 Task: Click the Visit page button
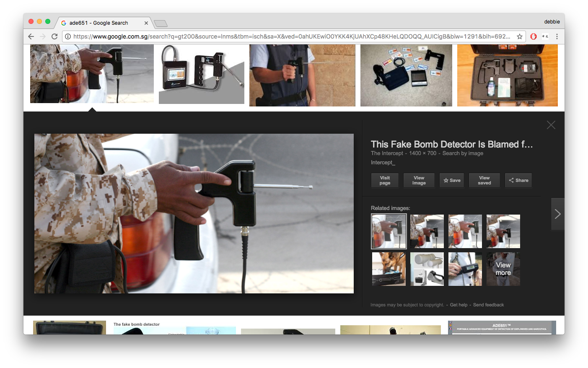tap(385, 180)
